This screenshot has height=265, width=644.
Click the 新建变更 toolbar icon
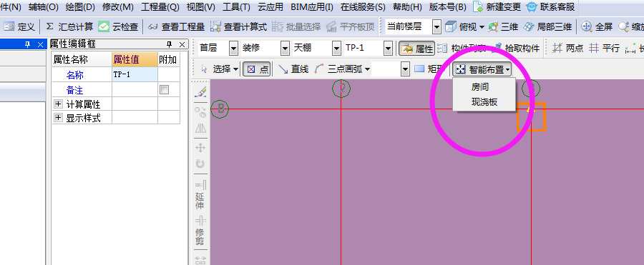coord(477,6)
